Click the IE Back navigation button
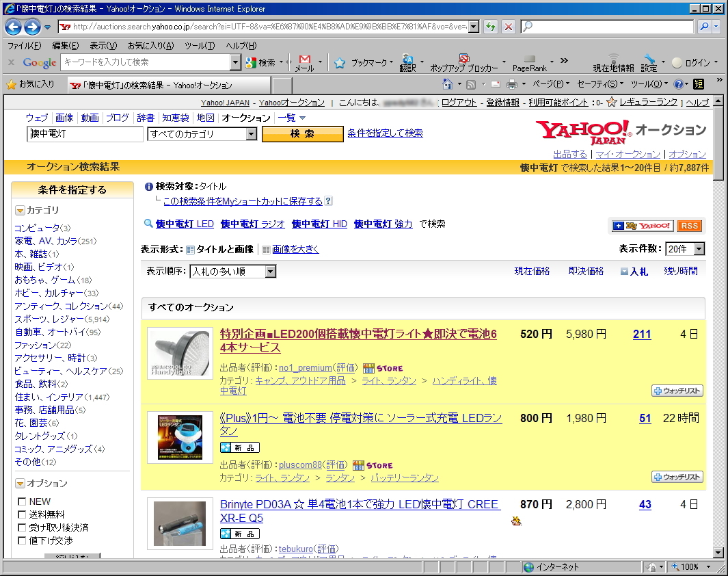The width and height of the screenshot is (728, 576). pos(14,27)
